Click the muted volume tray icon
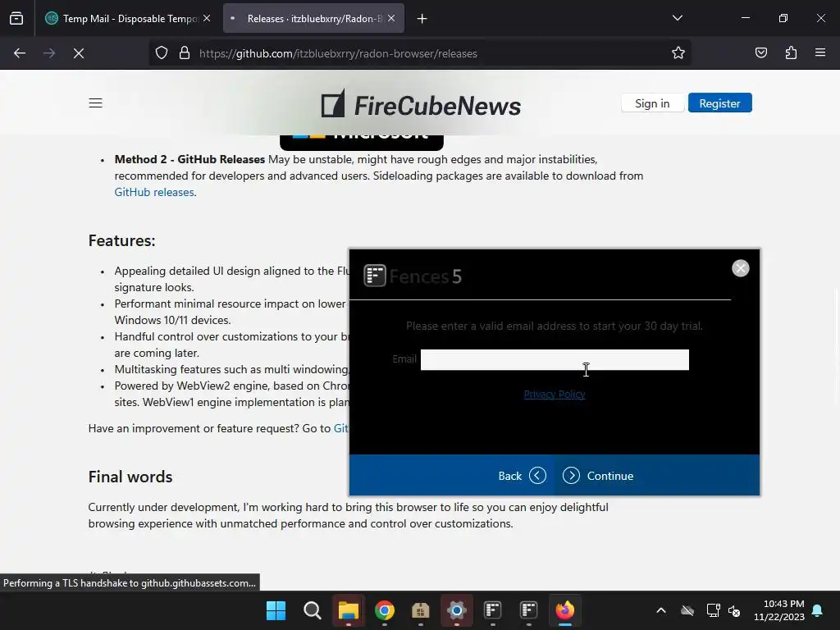The image size is (840, 630). pos(734,610)
